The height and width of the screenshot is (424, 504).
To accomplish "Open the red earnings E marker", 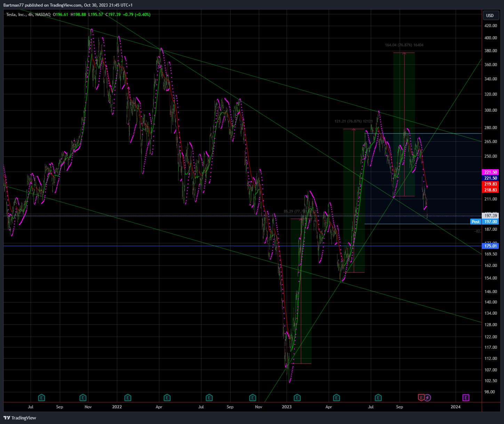I will [x=421, y=397].
